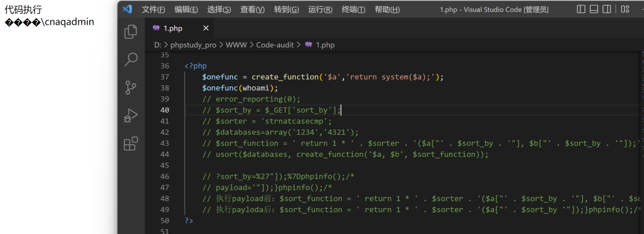Expand chevron after phpstudy_pro breadcrumb
Viewport: 644px width, 234px height.
(x=221, y=45)
